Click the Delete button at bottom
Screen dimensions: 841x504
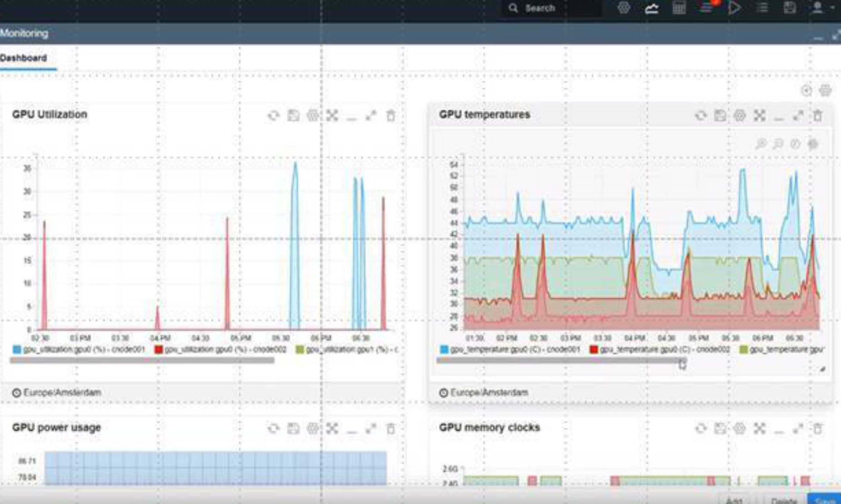pos(783,500)
